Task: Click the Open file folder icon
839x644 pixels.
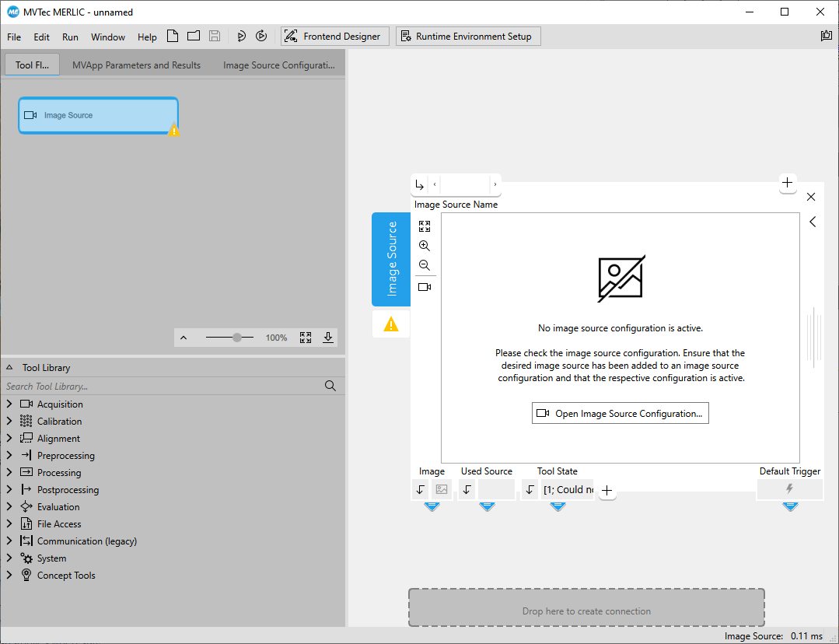Action: (x=194, y=36)
